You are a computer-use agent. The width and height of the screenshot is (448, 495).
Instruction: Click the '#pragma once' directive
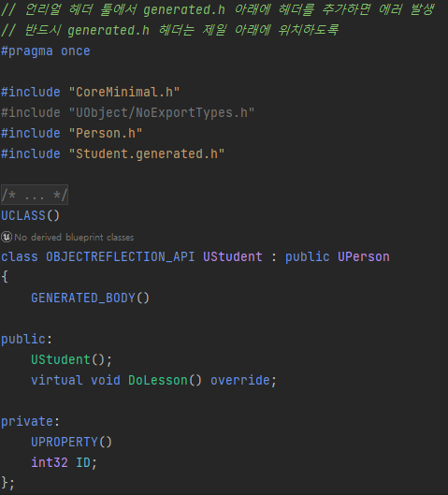click(46, 51)
